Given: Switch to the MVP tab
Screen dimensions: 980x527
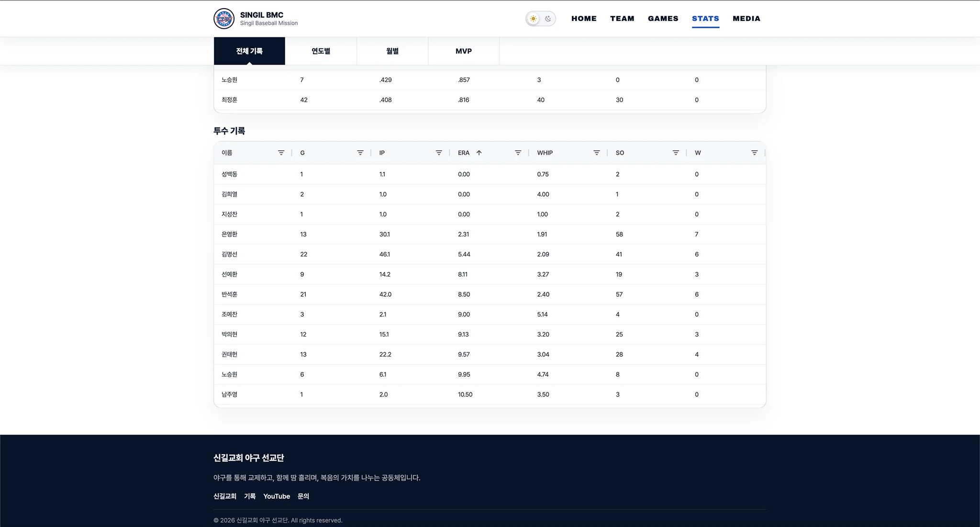Looking at the screenshot, I should coord(464,51).
